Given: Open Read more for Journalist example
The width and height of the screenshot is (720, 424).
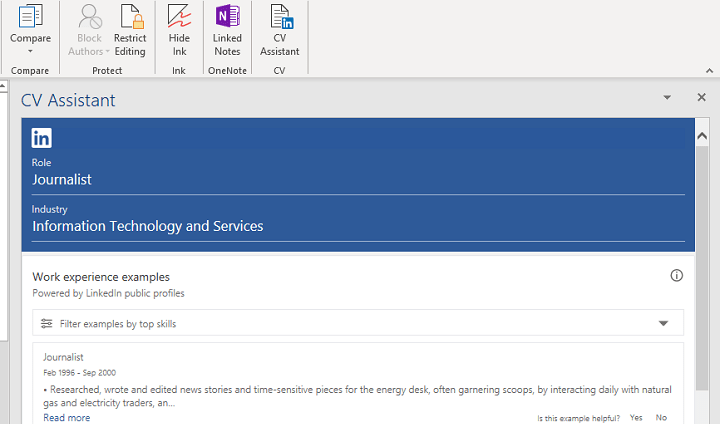Looking at the screenshot, I should click(x=67, y=418).
